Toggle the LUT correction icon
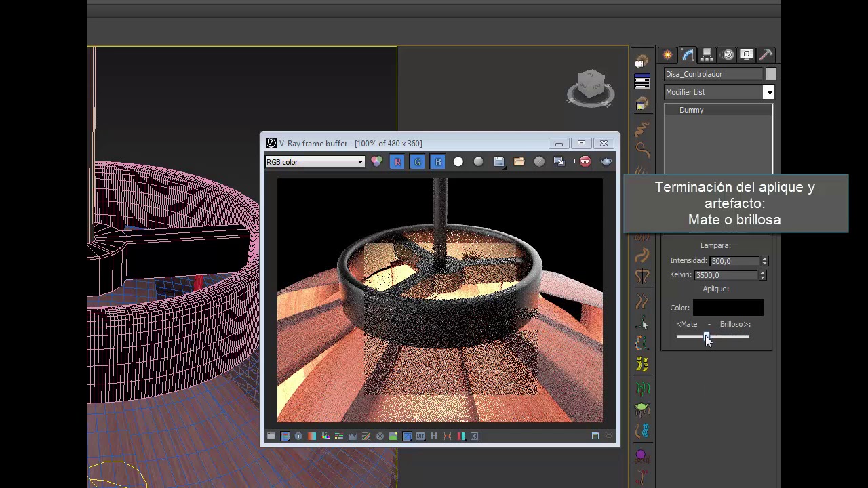 [x=420, y=436]
